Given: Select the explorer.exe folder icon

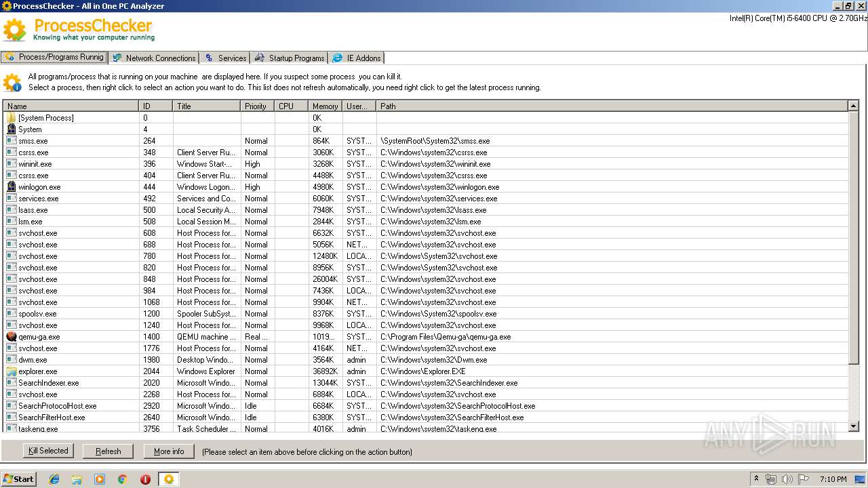Looking at the screenshot, I should (11, 371).
